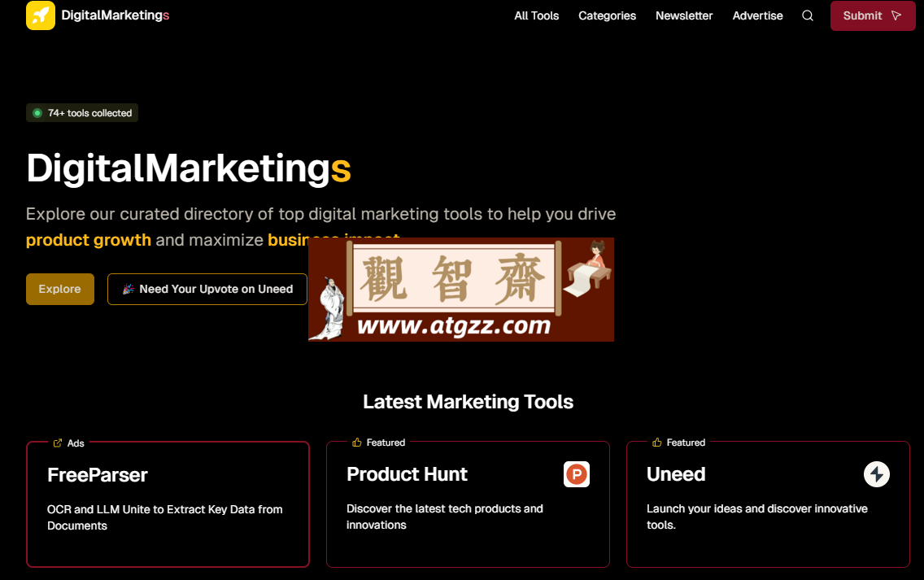Click the 74+ tools collected badge
The height and width of the screenshot is (580, 924).
[82, 112]
